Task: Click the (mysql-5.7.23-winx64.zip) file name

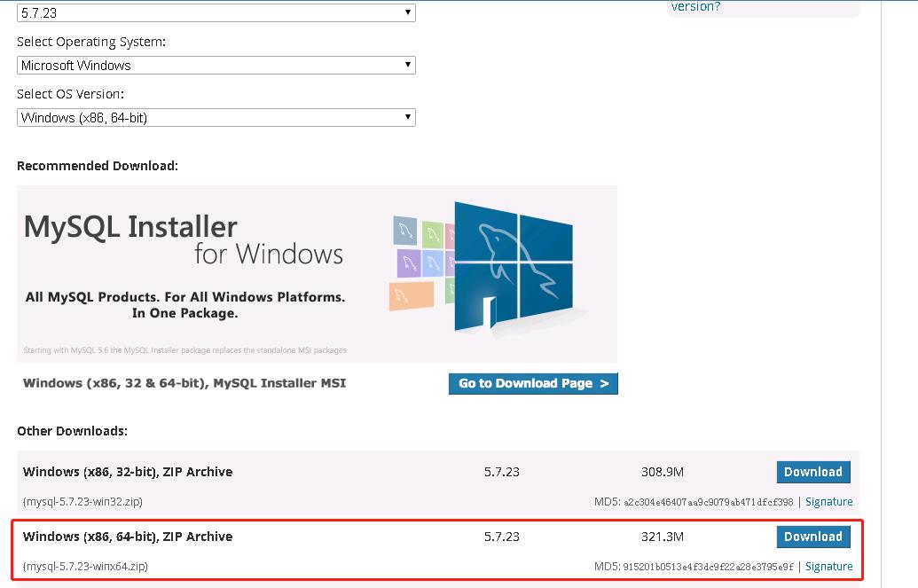Action: (x=85, y=567)
